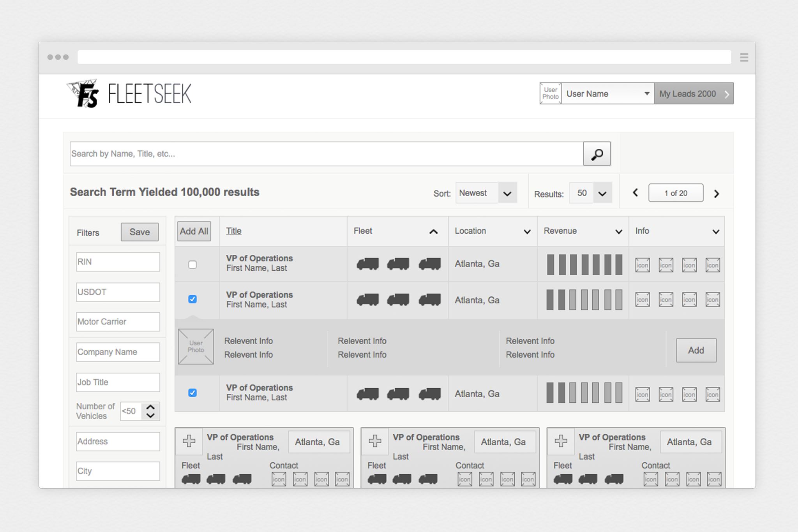Click the browser hamburger menu icon

coord(744,57)
